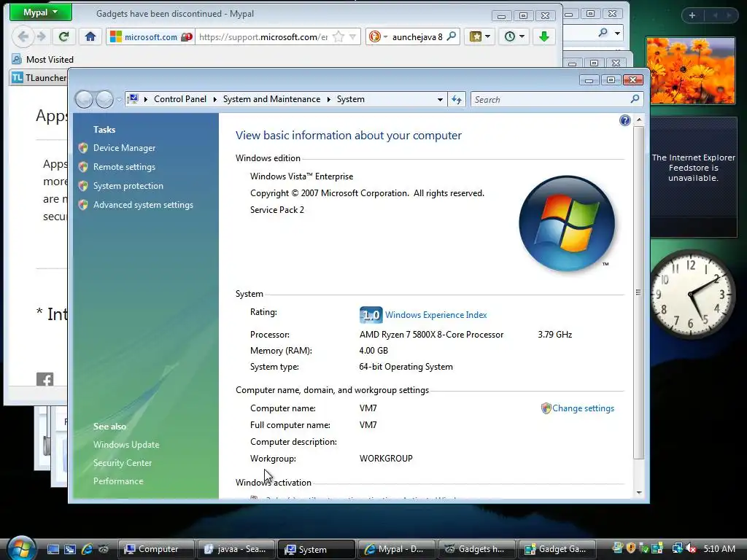Image resolution: width=747 pixels, height=560 pixels.
Task: Click the Internet Explorer Feedstore gadget
Action: [x=693, y=177]
